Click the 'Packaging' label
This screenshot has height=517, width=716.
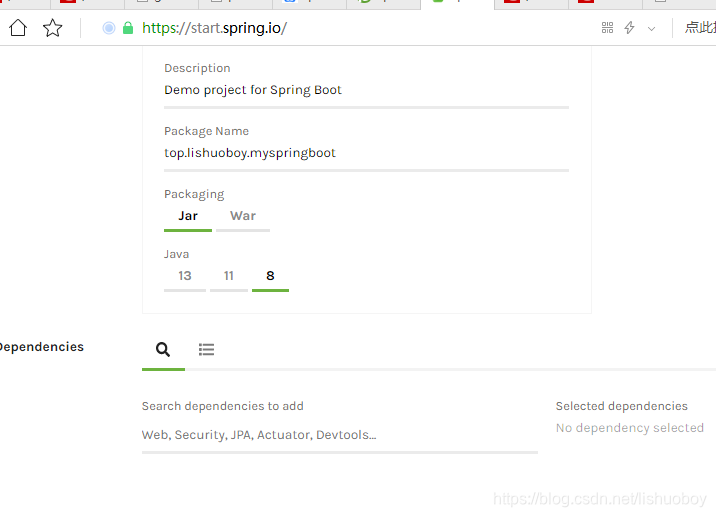[x=194, y=194]
